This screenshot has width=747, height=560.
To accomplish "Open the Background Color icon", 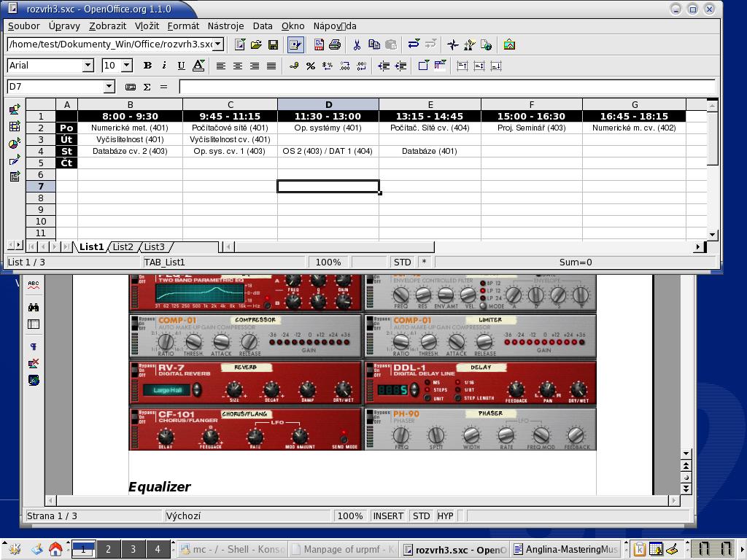I will [x=440, y=66].
